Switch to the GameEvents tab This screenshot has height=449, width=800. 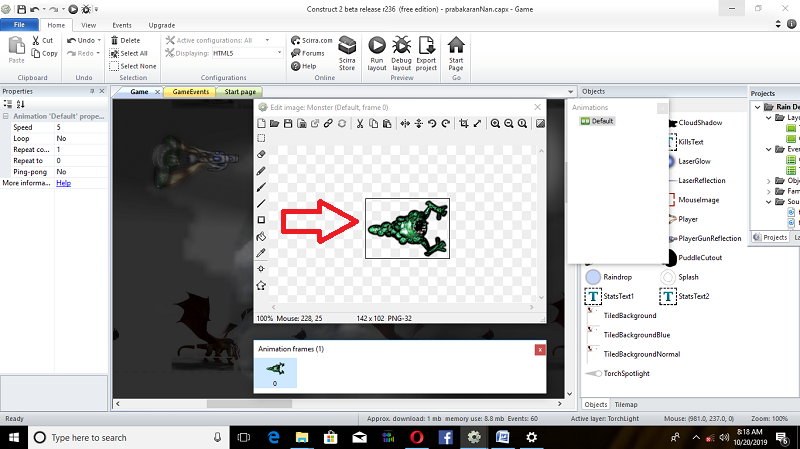[191, 92]
